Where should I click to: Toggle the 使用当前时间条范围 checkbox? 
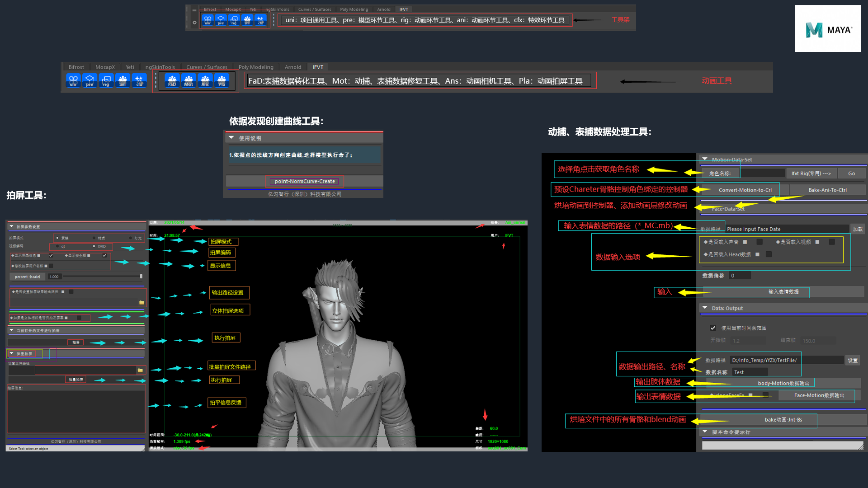(713, 328)
